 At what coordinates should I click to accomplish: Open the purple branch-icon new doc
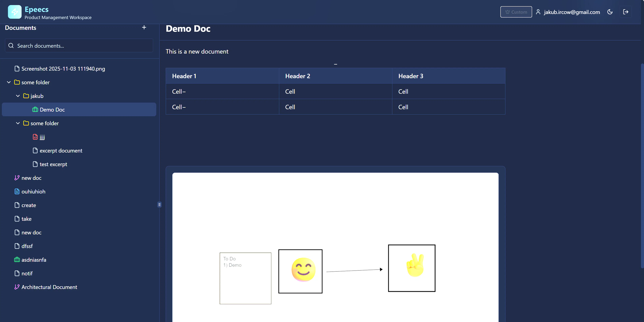(17, 178)
